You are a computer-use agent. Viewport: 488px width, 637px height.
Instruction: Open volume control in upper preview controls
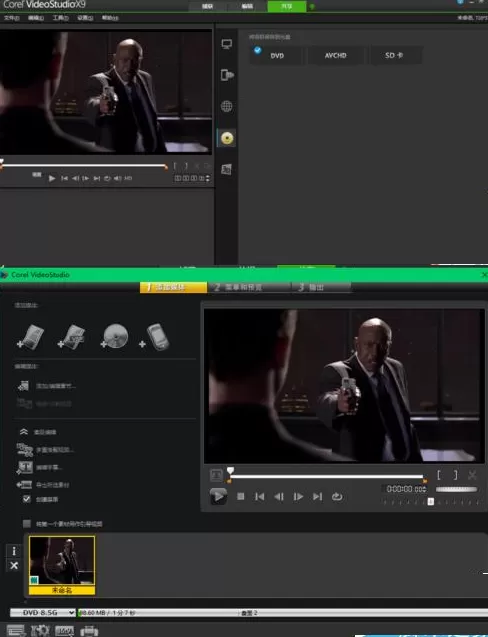point(118,178)
